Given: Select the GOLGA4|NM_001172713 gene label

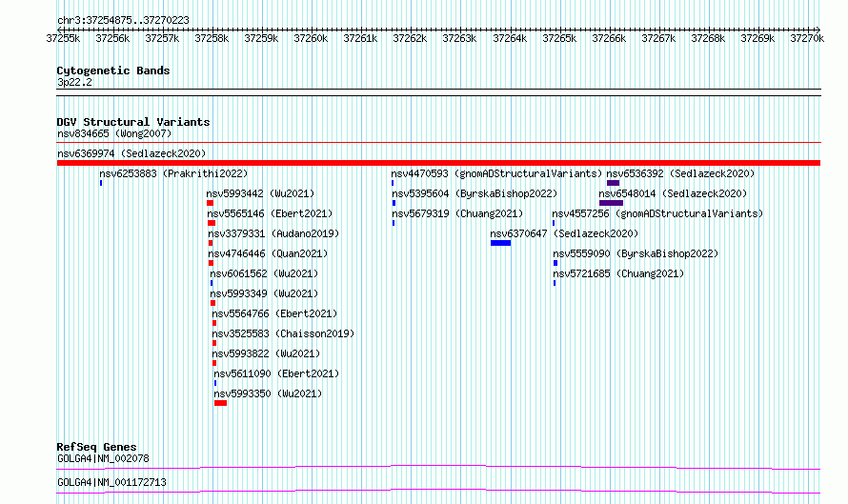Looking at the screenshot, I should tap(111, 482).
